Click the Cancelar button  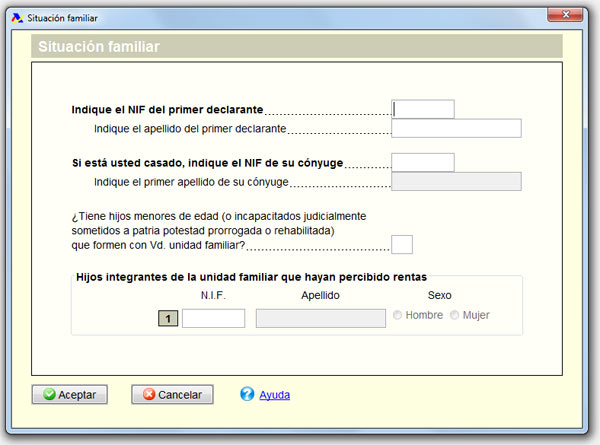pos(172,394)
